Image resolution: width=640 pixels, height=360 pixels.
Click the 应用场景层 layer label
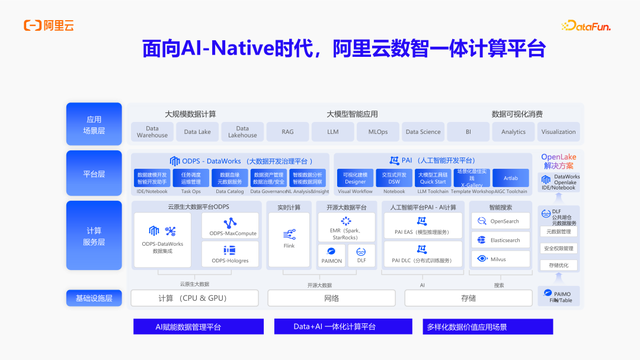pyautogui.click(x=94, y=124)
